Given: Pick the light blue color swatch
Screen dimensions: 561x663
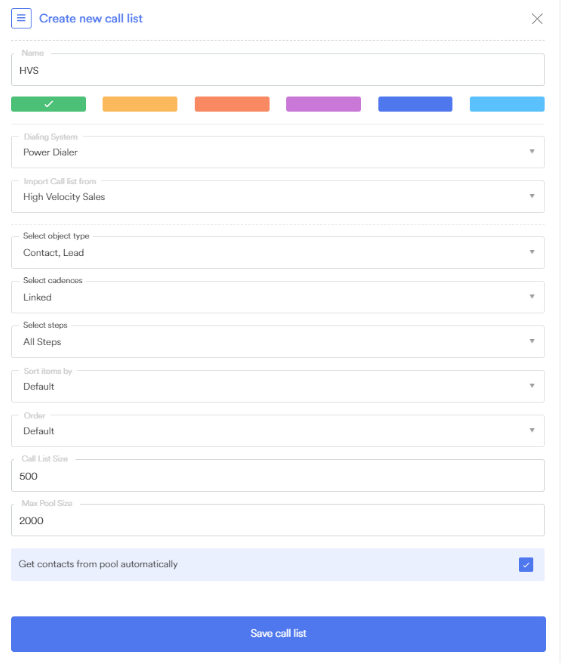Looking at the screenshot, I should (507, 104).
